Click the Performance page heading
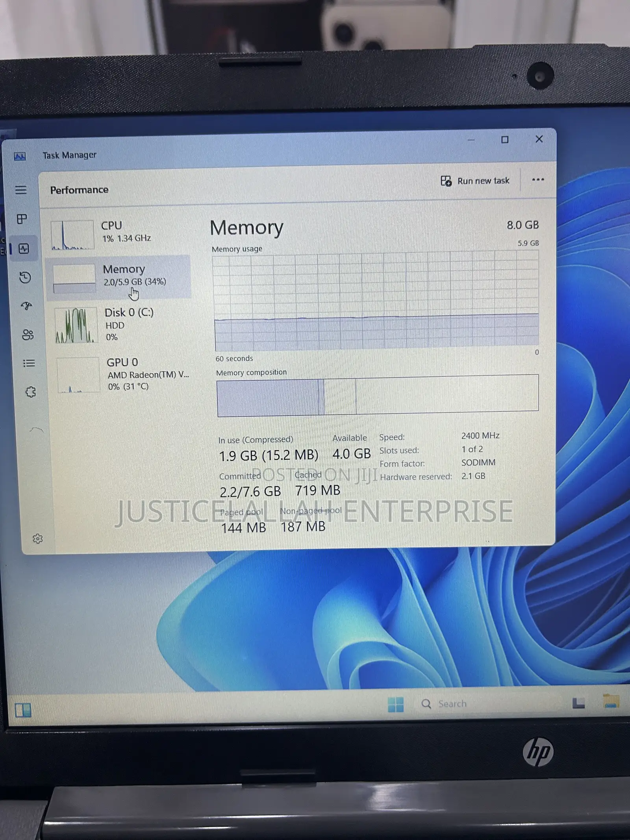The height and width of the screenshot is (840, 630). [79, 190]
